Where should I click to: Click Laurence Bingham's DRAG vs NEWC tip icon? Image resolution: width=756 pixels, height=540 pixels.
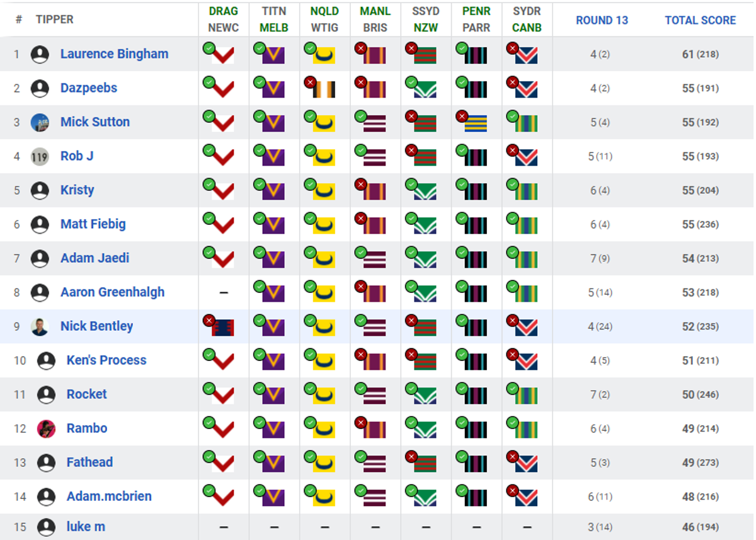coord(219,53)
